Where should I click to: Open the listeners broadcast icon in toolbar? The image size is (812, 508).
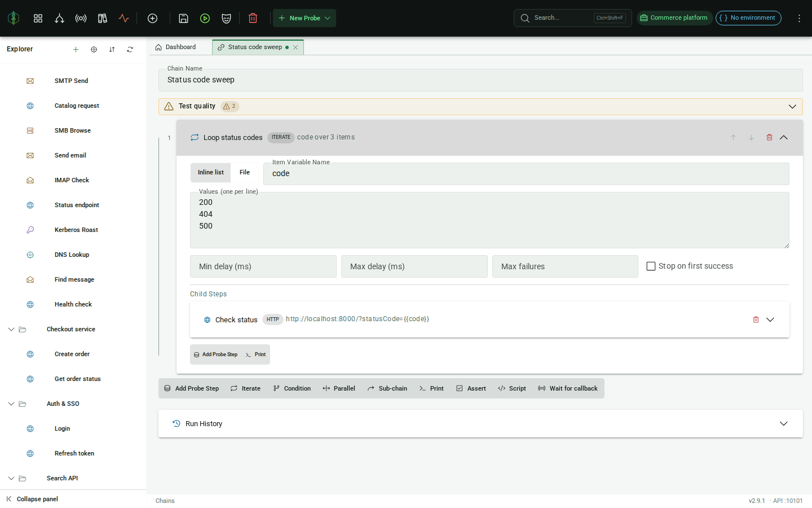81,18
